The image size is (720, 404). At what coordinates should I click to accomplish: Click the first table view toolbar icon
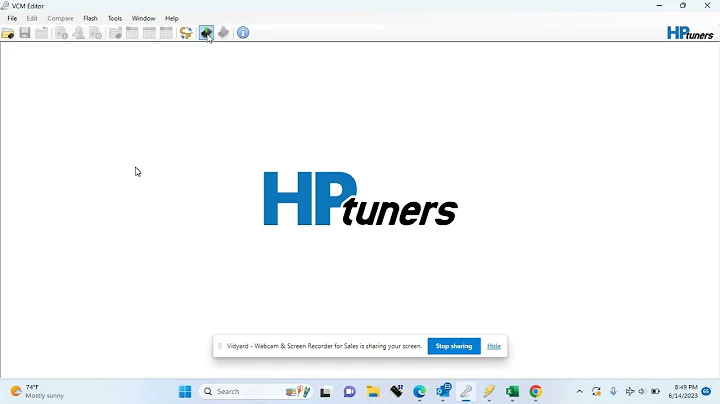point(132,33)
